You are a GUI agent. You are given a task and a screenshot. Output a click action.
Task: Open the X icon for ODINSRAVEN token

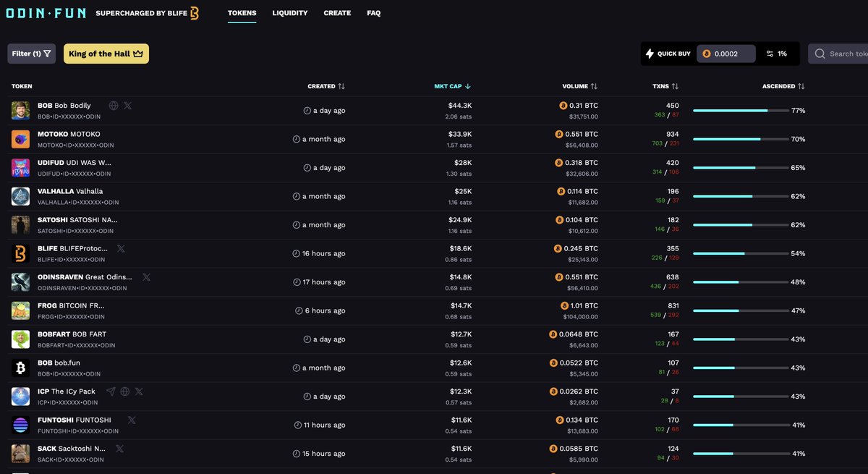[146, 277]
